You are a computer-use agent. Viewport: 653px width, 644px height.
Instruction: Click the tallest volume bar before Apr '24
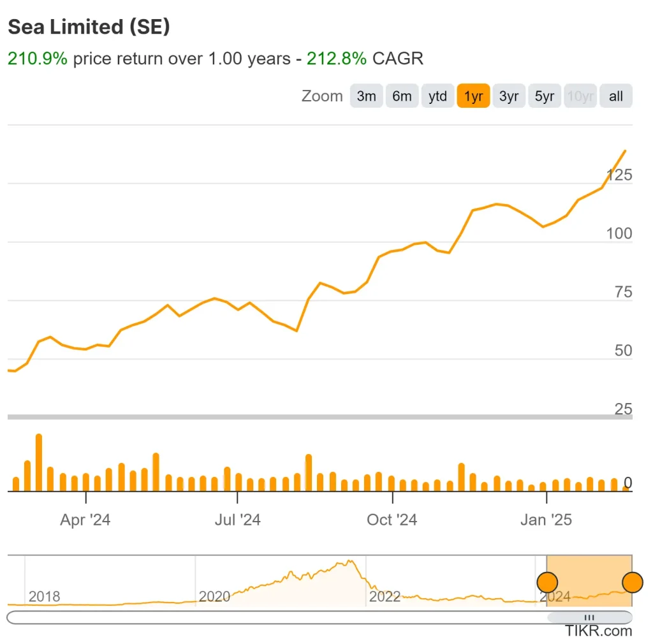(x=39, y=462)
